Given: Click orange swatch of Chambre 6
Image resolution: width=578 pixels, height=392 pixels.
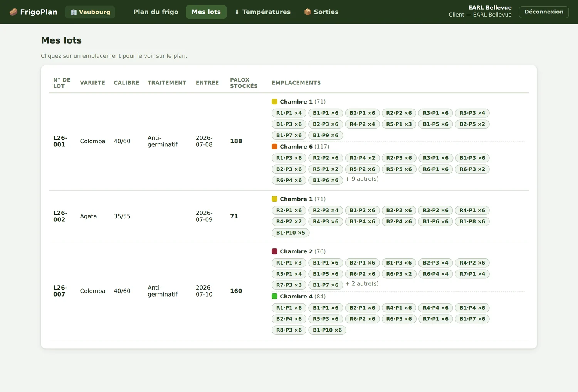Looking at the screenshot, I should coord(274,147).
